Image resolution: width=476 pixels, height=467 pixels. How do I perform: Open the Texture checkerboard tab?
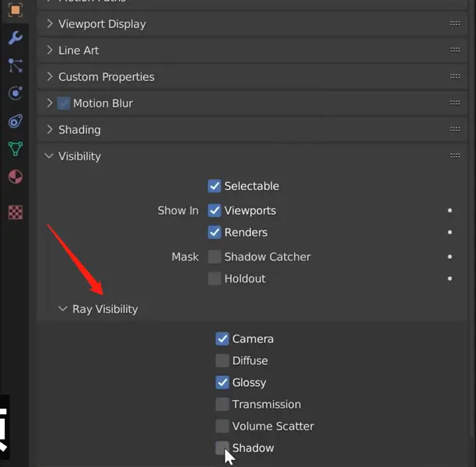[16, 212]
